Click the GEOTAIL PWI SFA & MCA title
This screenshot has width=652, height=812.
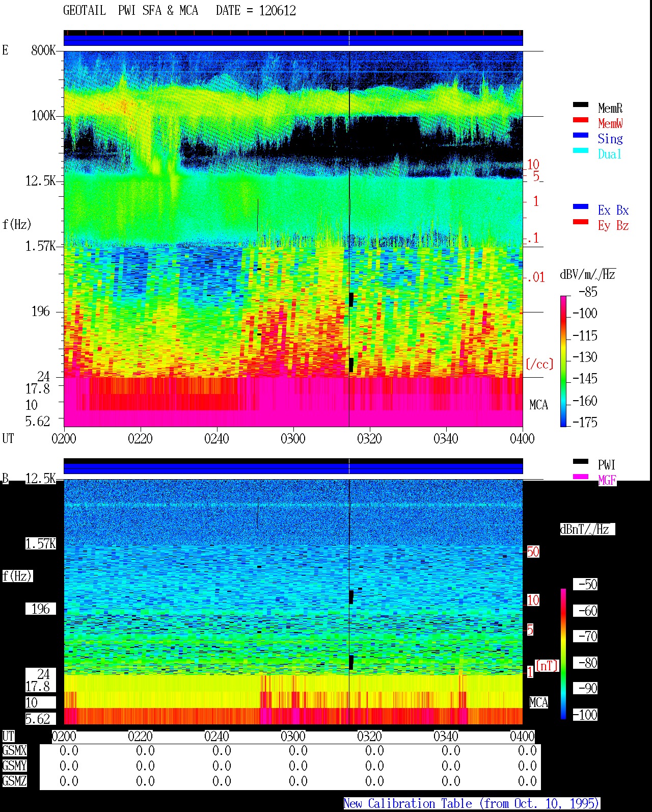[x=179, y=11]
